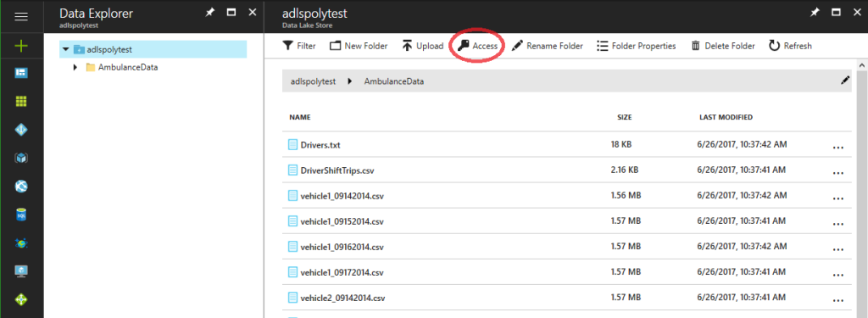Open more options for DriverShiftTrips.csv

coord(838,173)
